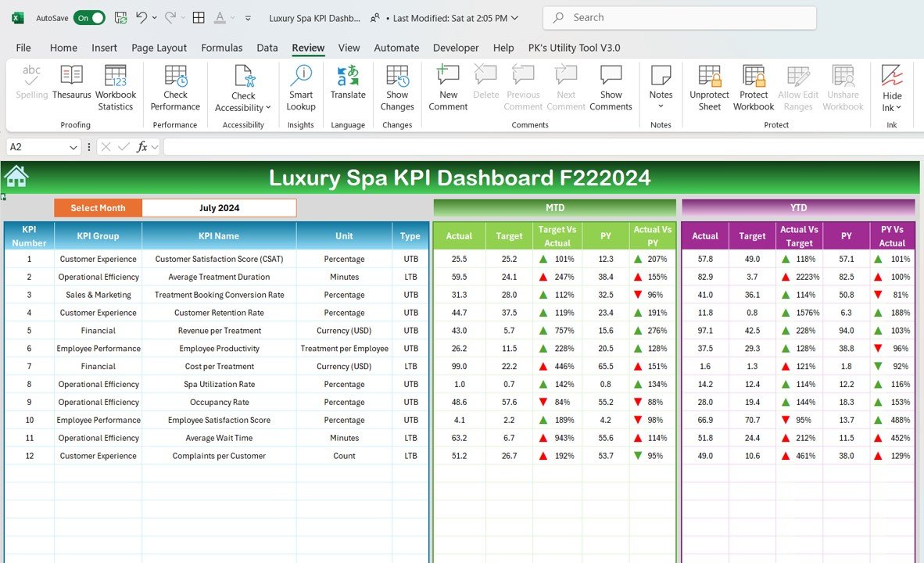Viewport: 924px width, 563px height.
Task: Click Show Comments
Action: pos(611,88)
